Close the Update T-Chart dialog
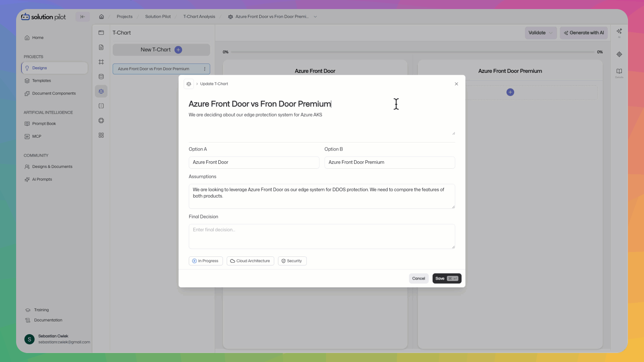The image size is (644, 362). [x=456, y=84]
